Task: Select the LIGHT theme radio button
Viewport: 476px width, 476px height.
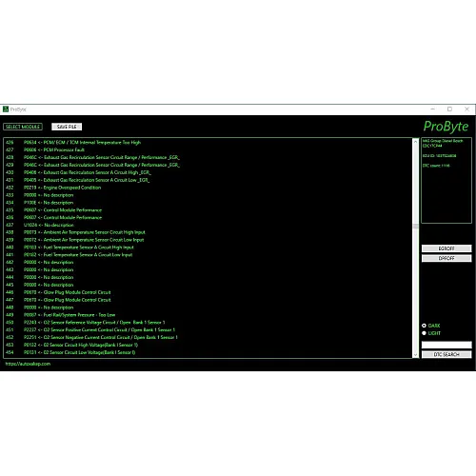Action: point(424,333)
